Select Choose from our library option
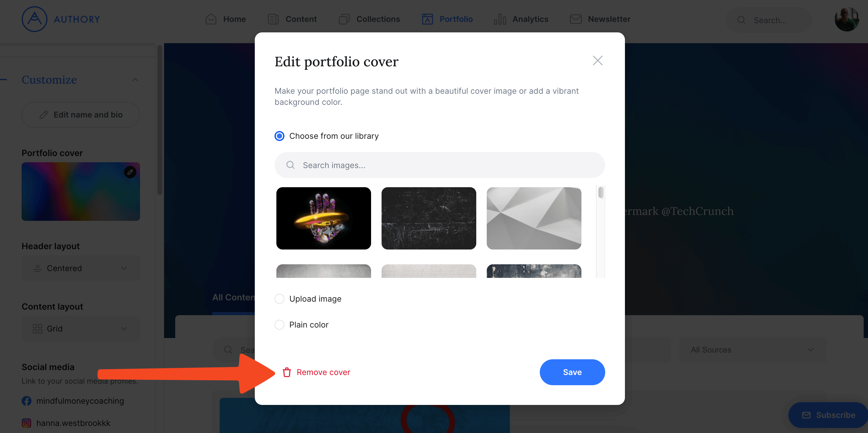 pyautogui.click(x=279, y=136)
